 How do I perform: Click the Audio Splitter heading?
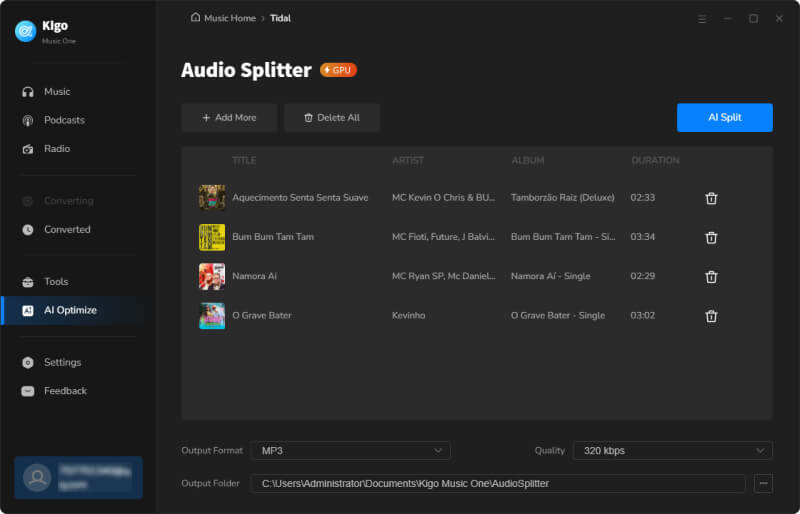point(246,70)
